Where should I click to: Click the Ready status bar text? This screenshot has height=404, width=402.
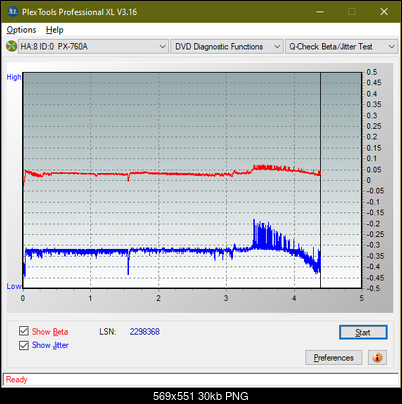(x=16, y=380)
